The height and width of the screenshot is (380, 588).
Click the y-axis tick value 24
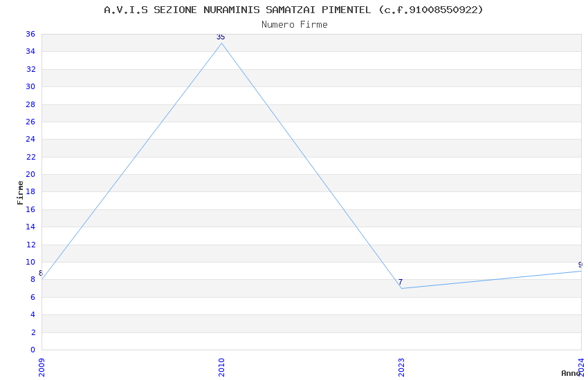(30, 139)
